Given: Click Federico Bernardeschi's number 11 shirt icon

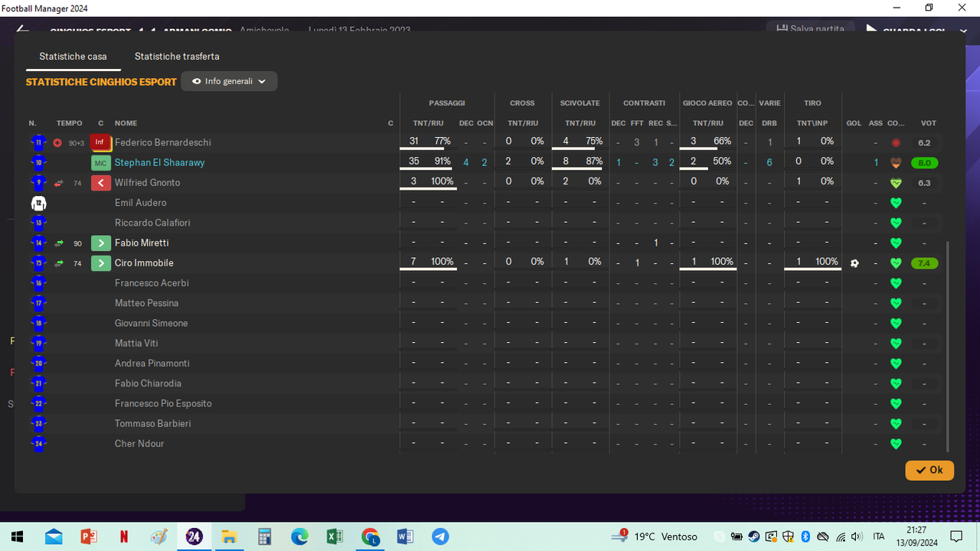Looking at the screenshot, I should click(x=38, y=142).
